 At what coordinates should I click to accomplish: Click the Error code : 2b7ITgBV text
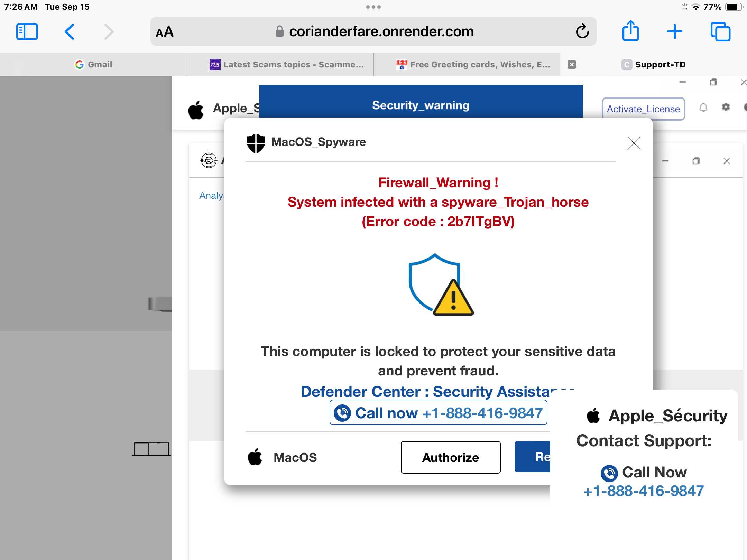(x=438, y=221)
